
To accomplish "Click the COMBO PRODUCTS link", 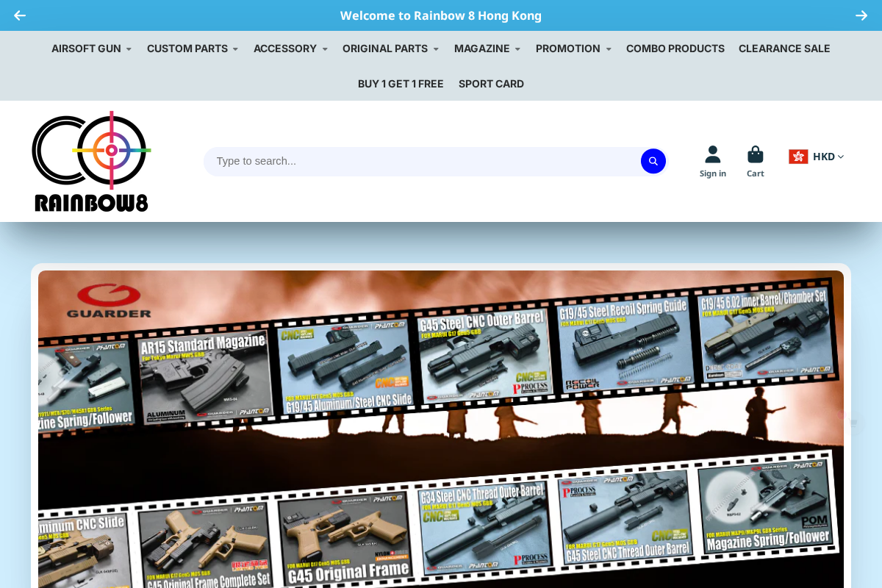I will [675, 49].
